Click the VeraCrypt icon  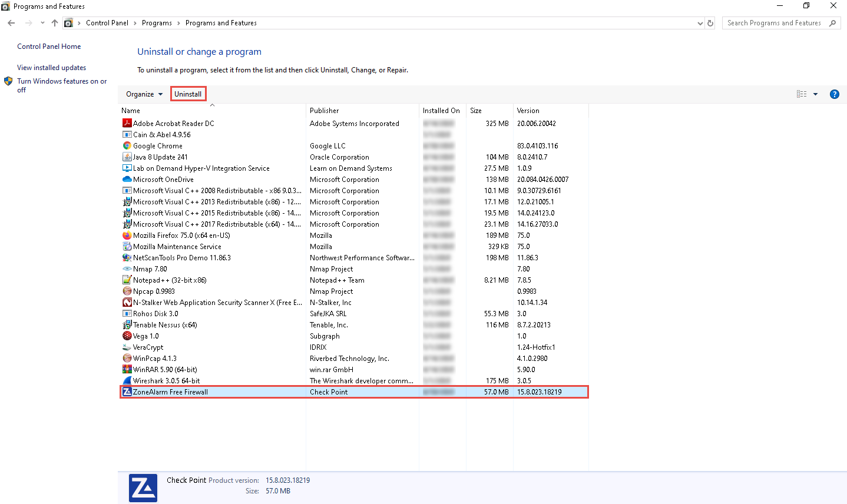(127, 347)
